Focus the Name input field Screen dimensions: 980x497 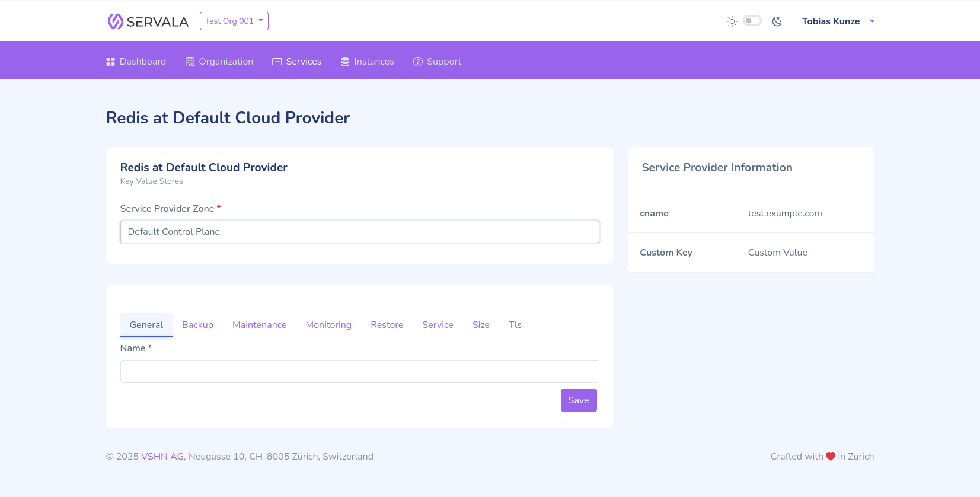pyautogui.click(x=359, y=371)
